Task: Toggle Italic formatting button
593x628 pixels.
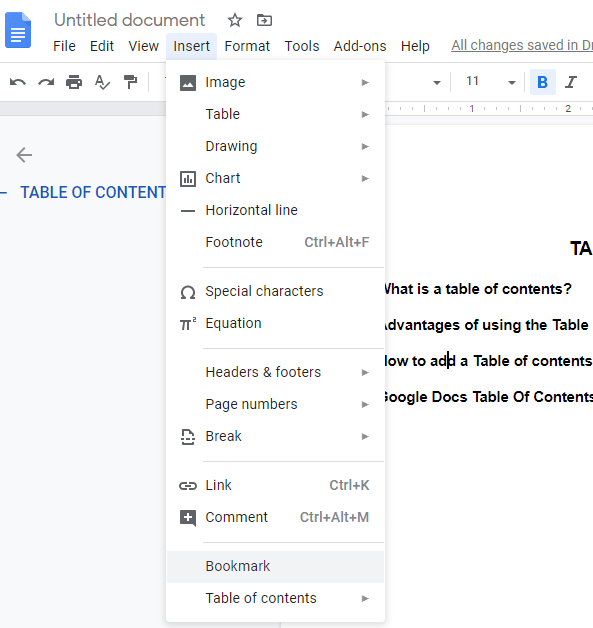Action: (x=571, y=82)
